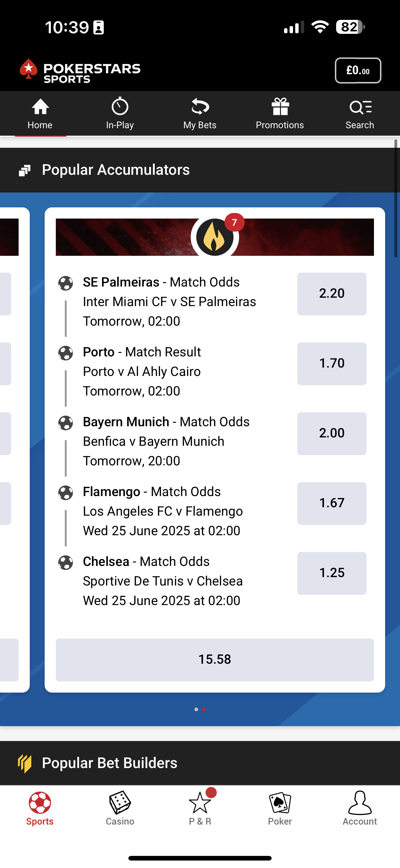Go to the Home tab

point(40,114)
